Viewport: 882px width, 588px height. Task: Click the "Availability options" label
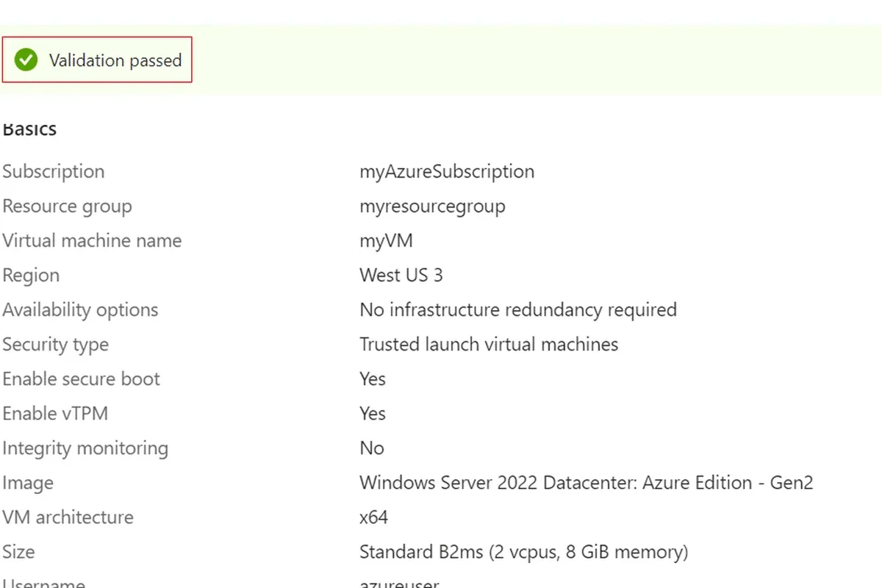click(80, 310)
